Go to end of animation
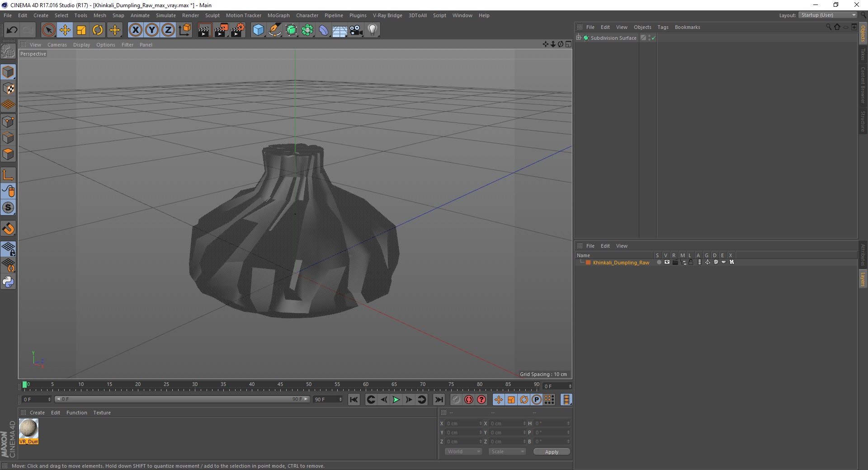The height and width of the screenshot is (470, 868). 439,399
